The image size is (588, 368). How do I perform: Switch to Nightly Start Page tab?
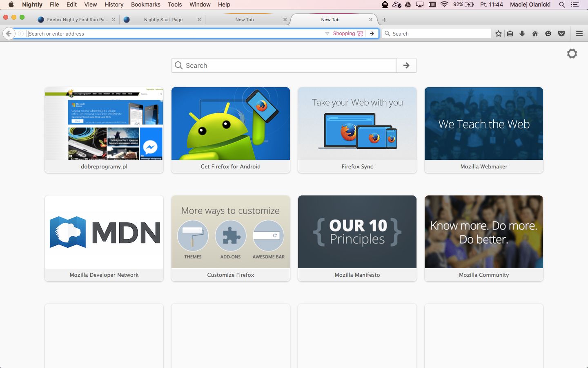[163, 20]
